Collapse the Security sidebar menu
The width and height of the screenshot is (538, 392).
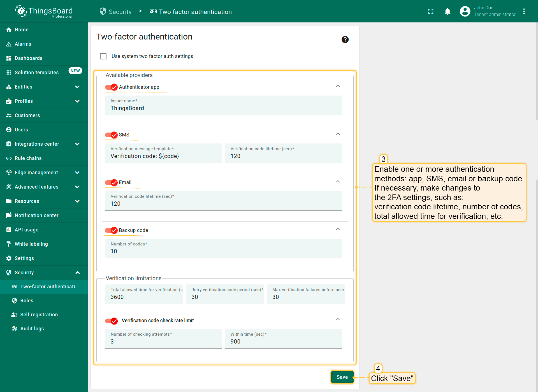point(78,273)
